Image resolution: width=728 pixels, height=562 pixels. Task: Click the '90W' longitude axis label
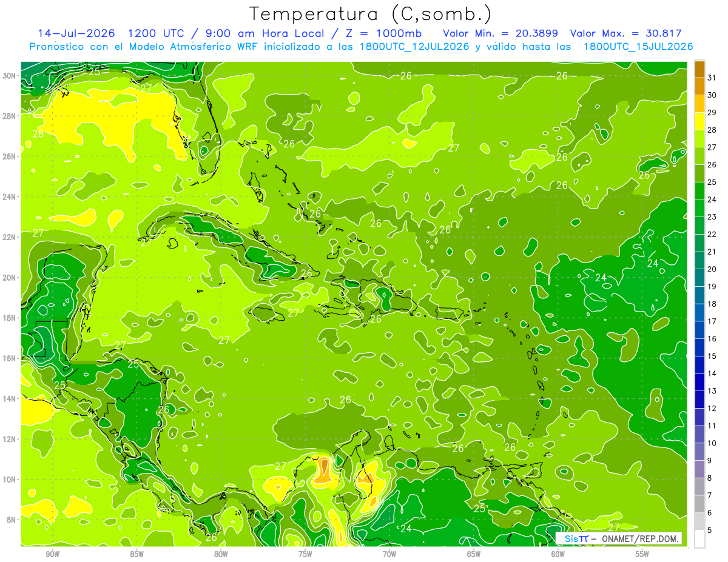52,554
